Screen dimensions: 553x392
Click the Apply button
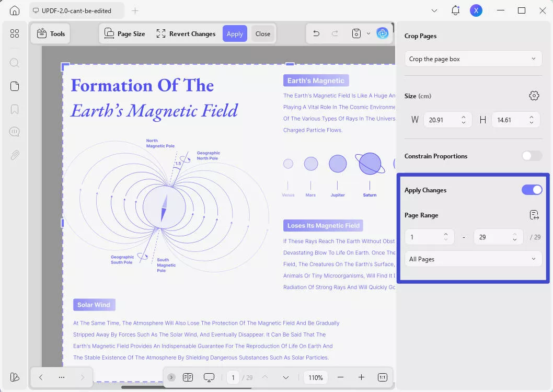(235, 33)
